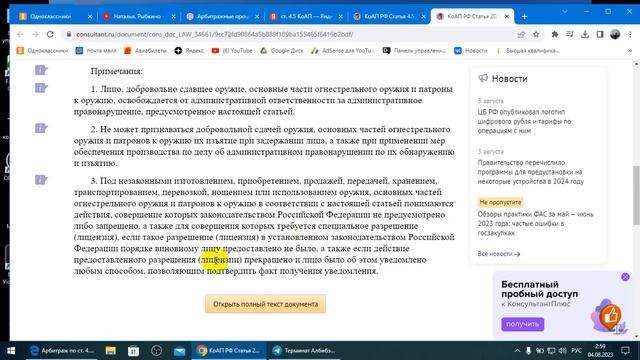Show more bookmarks with the chevron

click(x=630, y=51)
